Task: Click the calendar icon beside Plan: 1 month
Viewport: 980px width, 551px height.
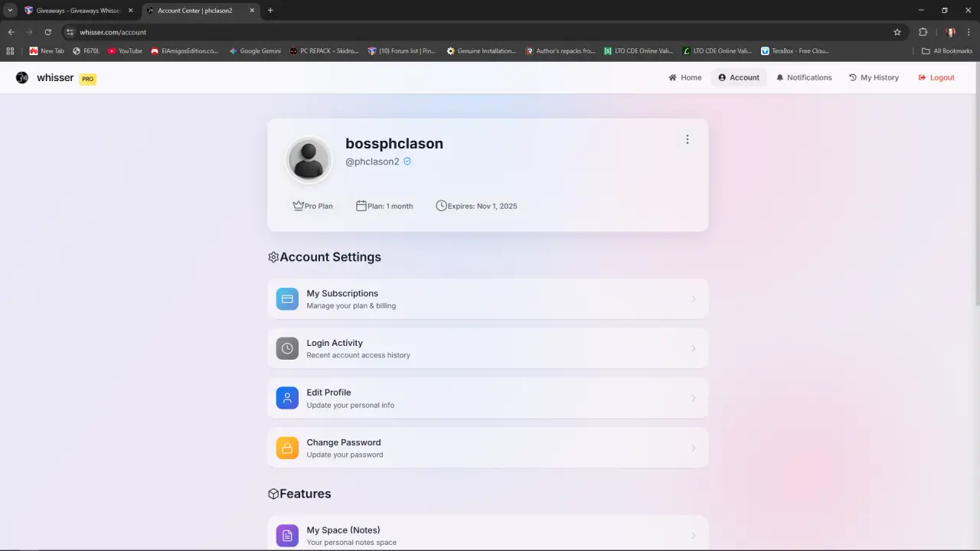Action: point(361,206)
